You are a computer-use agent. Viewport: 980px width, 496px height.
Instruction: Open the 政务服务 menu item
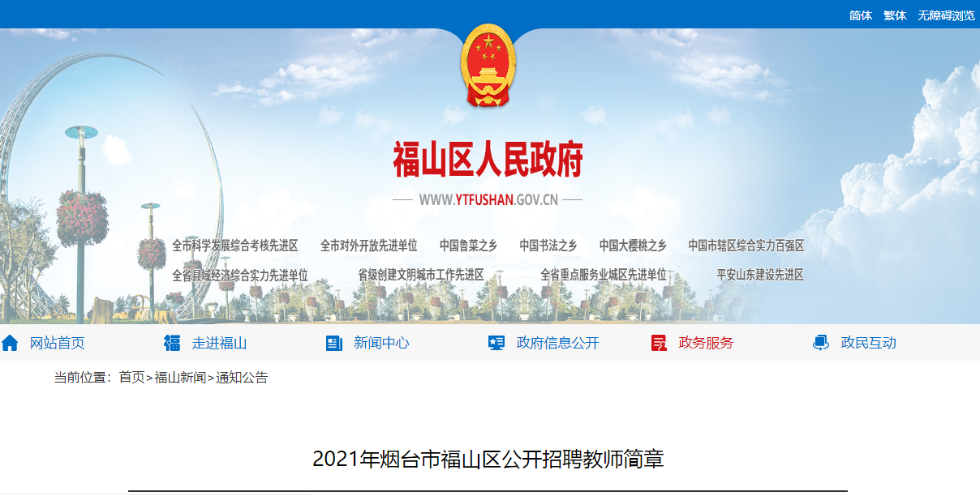tap(706, 343)
